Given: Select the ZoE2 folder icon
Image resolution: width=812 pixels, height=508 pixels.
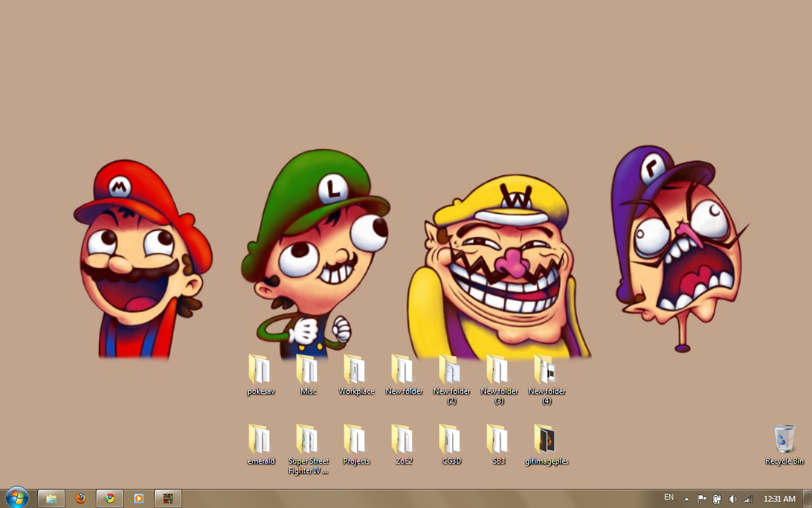Looking at the screenshot, I should (403, 439).
